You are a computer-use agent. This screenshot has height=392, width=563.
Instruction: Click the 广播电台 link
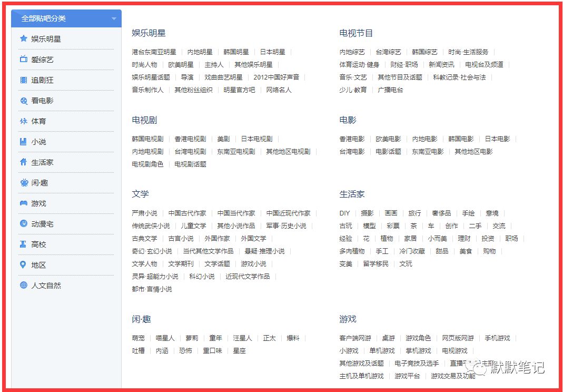(x=390, y=90)
